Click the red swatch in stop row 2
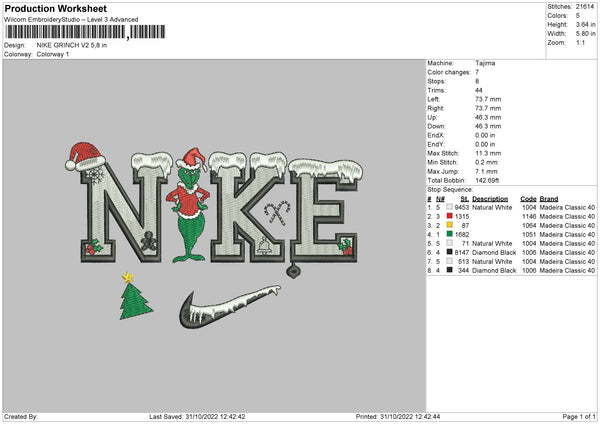 [449, 216]
